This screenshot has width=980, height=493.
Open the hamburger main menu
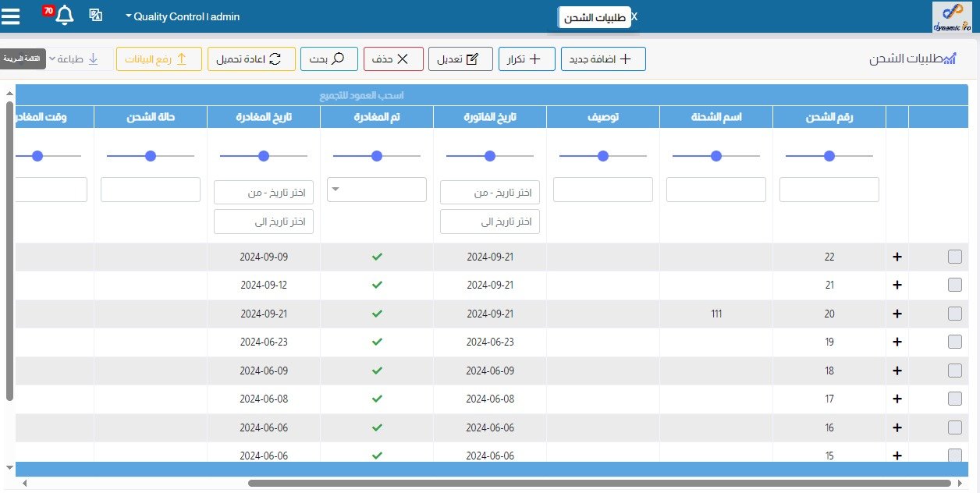[11, 16]
